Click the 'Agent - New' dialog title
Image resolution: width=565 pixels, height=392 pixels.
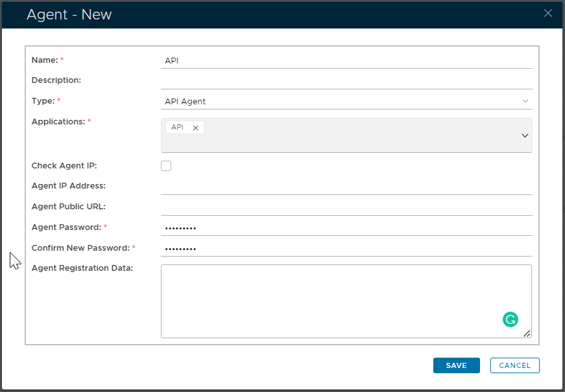[x=69, y=14]
